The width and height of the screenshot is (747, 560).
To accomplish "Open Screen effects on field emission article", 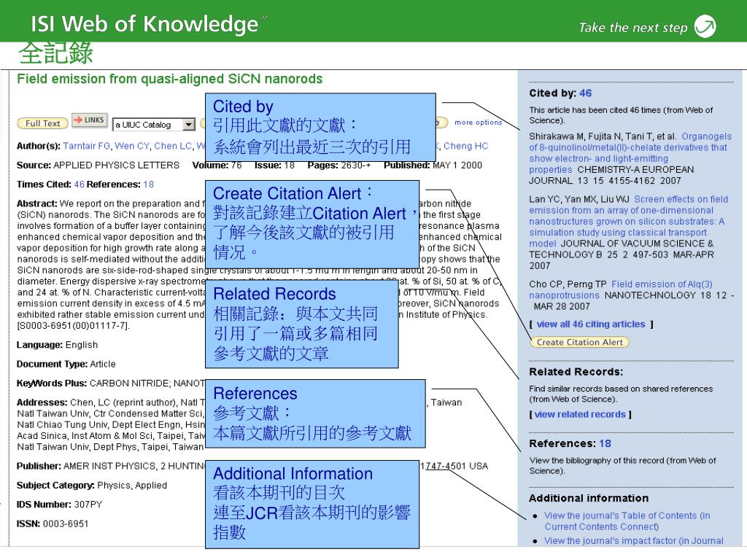I will (x=628, y=221).
